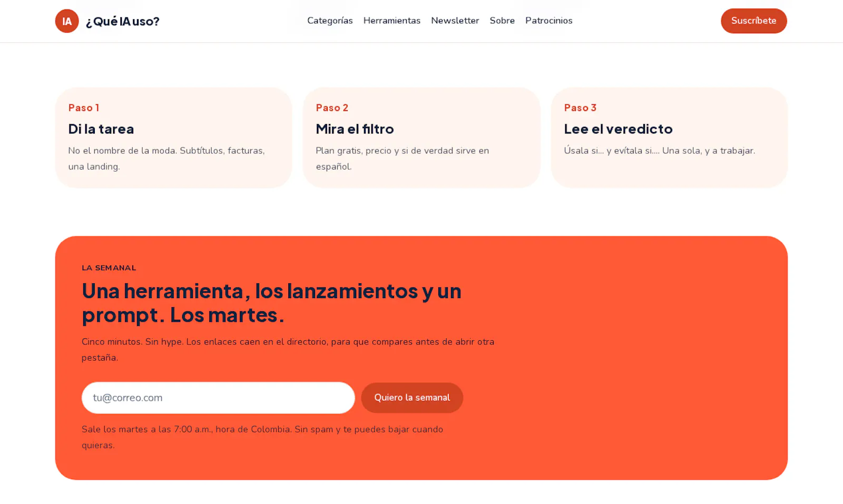Viewport: 843px width, 504px height.
Task: Click the Paso 1 label
Action: (x=84, y=107)
